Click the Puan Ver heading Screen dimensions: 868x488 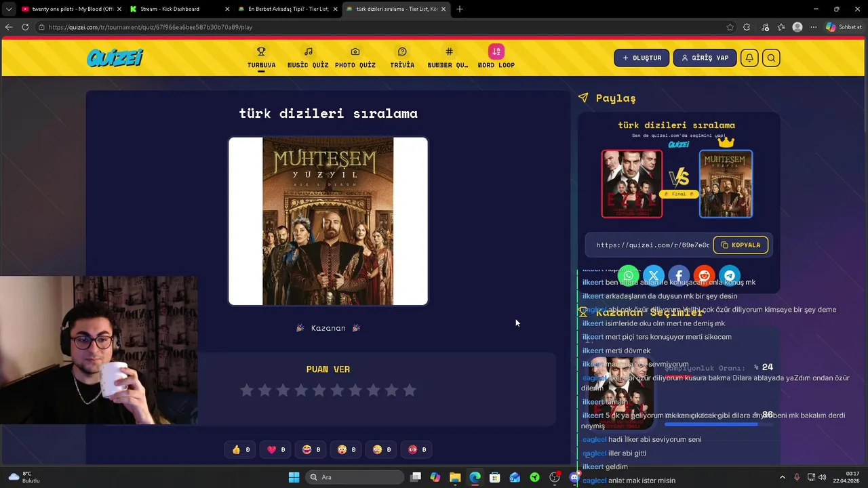[328, 369]
